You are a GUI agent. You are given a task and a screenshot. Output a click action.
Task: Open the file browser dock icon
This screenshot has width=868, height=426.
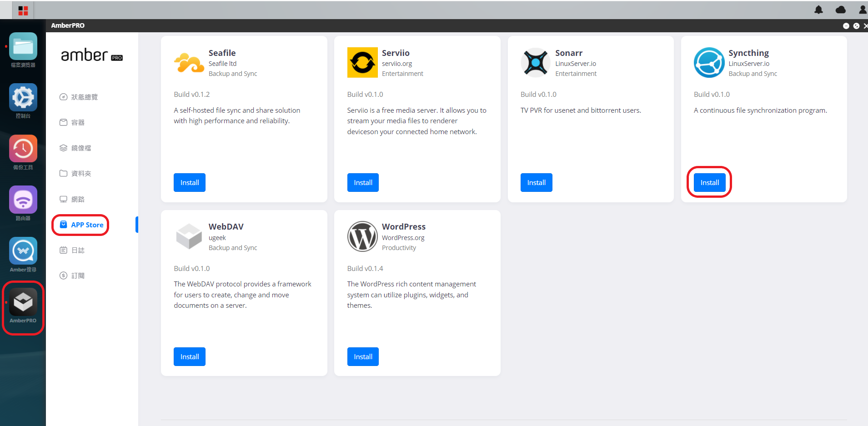[x=23, y=46]
